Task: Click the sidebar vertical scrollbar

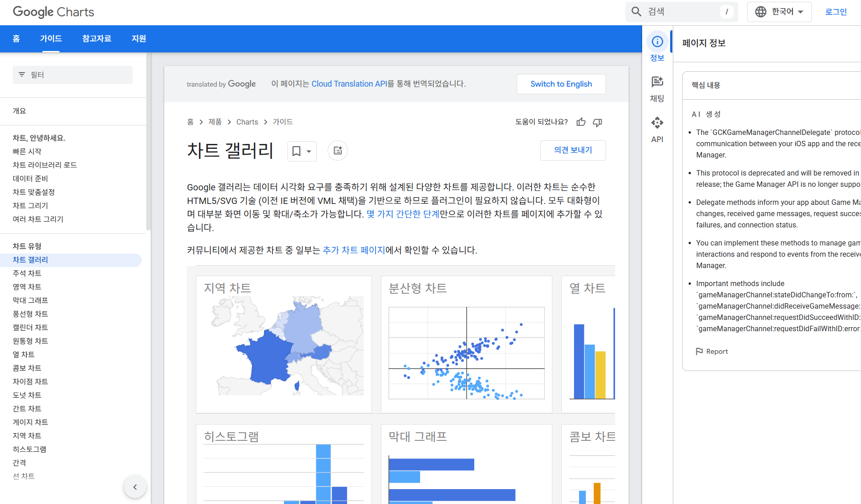Action: (148, 142)
